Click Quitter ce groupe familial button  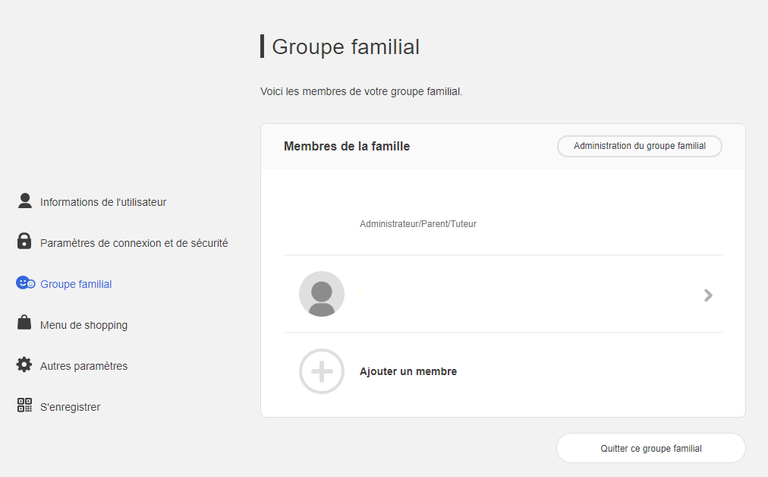tap(651, 448)
